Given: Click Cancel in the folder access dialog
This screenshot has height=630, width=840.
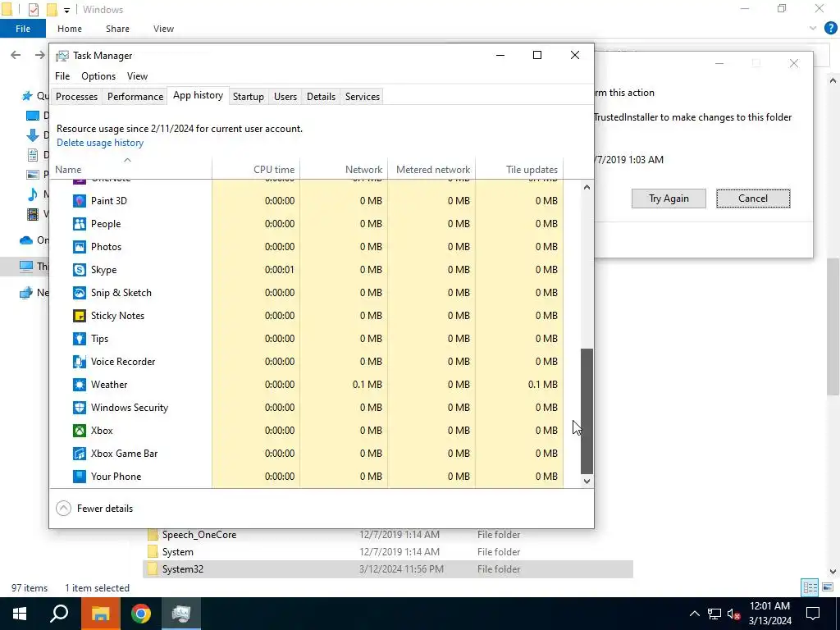Looking at the screenshot, I should pyautogui.click(x=753, y=199).
